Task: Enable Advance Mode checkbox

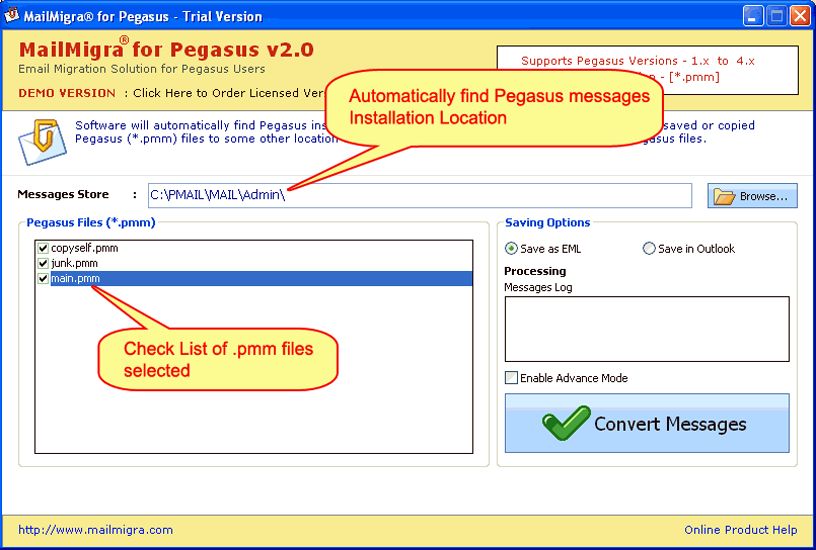Action: pos(512,378)
